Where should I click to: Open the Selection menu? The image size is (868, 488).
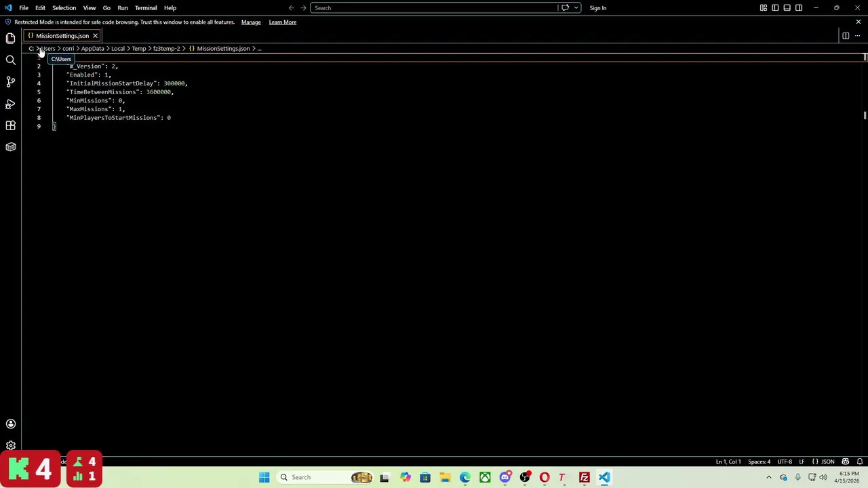(64, 7)
